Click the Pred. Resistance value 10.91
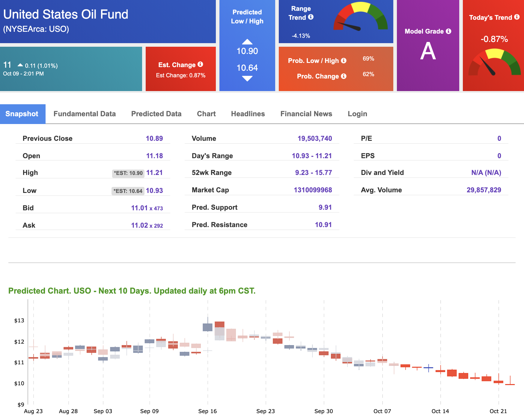This screenshot has height=420, width=524. click(323, 225)
